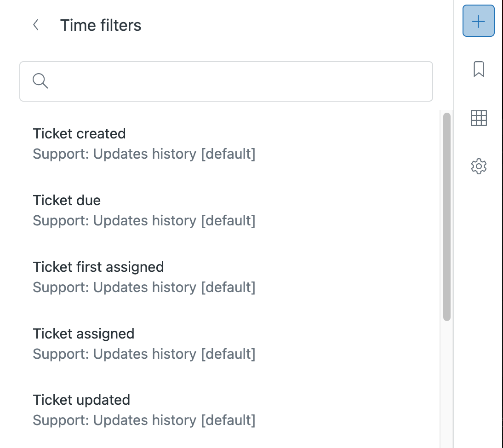Select the Ticket created time filter
This screenshot has height=448, width=503.
click(x=80, y=133)
